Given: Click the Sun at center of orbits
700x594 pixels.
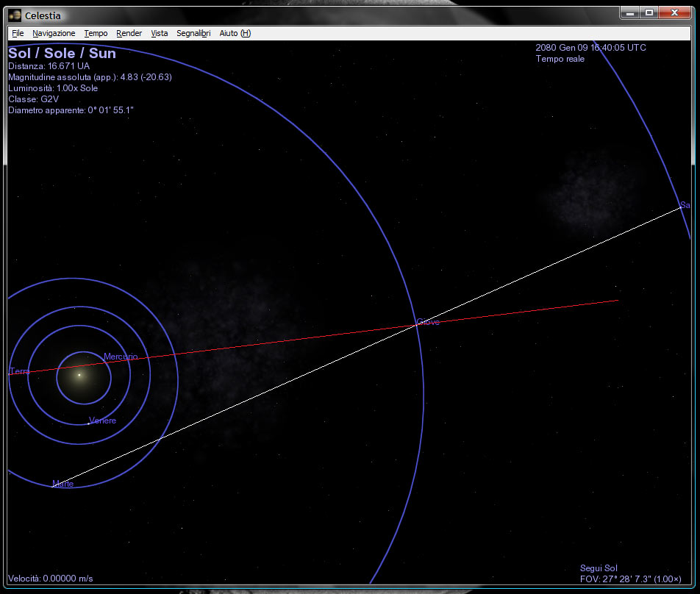Looking at the screenshot, I should pos(79,375).
